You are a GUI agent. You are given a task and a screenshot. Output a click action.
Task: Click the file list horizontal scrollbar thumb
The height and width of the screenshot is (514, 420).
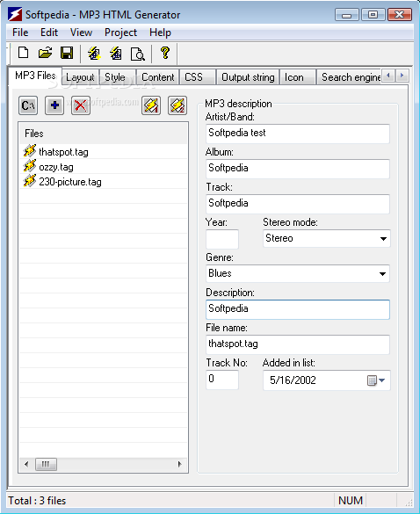click(x=46, y=464)
